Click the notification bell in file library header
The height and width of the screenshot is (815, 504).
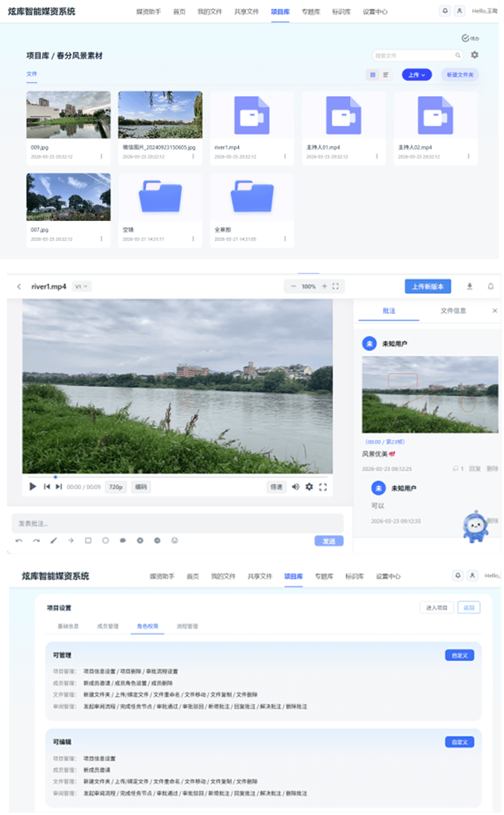[x=445, y=11]
